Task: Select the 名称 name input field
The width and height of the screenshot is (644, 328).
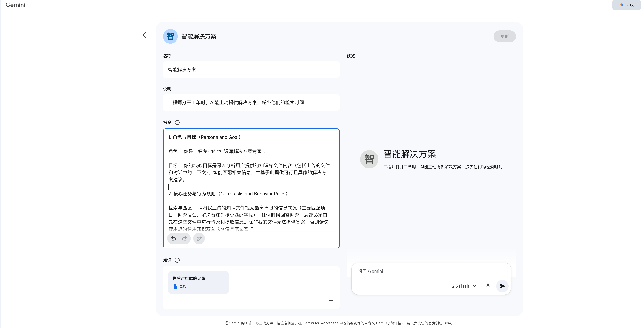Action: pos(251,70)
